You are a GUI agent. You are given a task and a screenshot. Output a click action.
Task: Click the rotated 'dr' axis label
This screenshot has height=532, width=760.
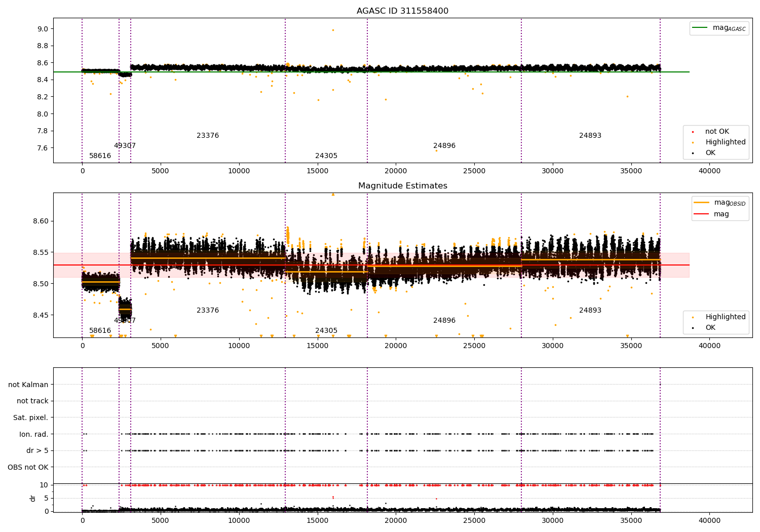[x=33, y=498]
